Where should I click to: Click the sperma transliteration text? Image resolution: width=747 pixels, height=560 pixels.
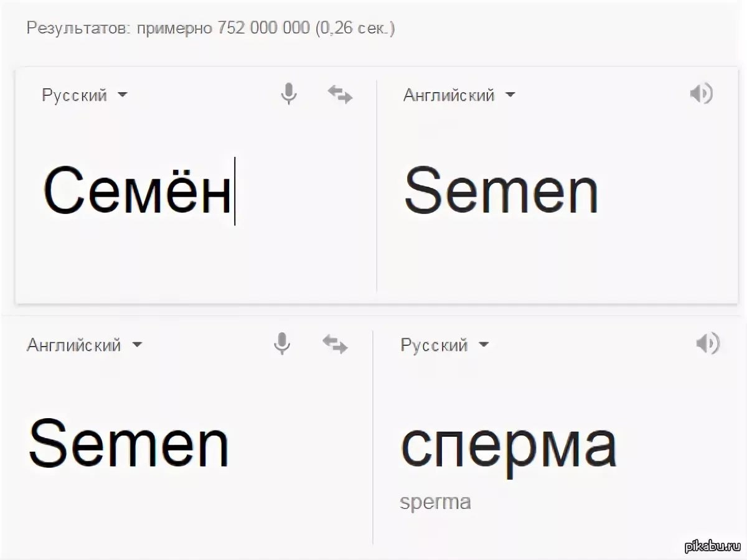click(435, 502)
